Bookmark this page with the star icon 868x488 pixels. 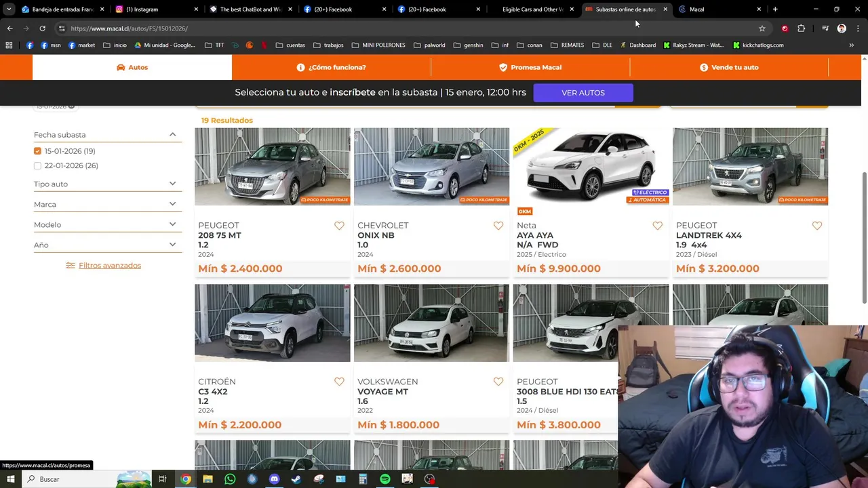[762, 28]
